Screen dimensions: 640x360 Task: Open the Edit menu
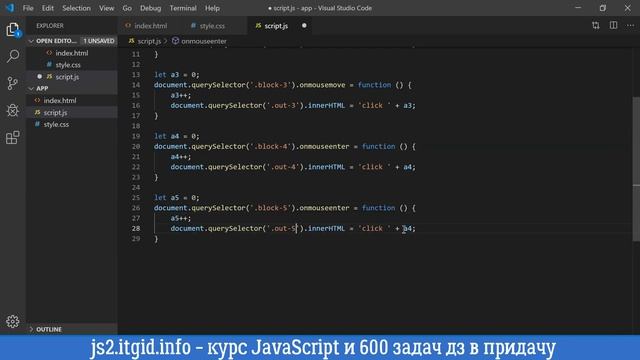click(x=48, y=8)
